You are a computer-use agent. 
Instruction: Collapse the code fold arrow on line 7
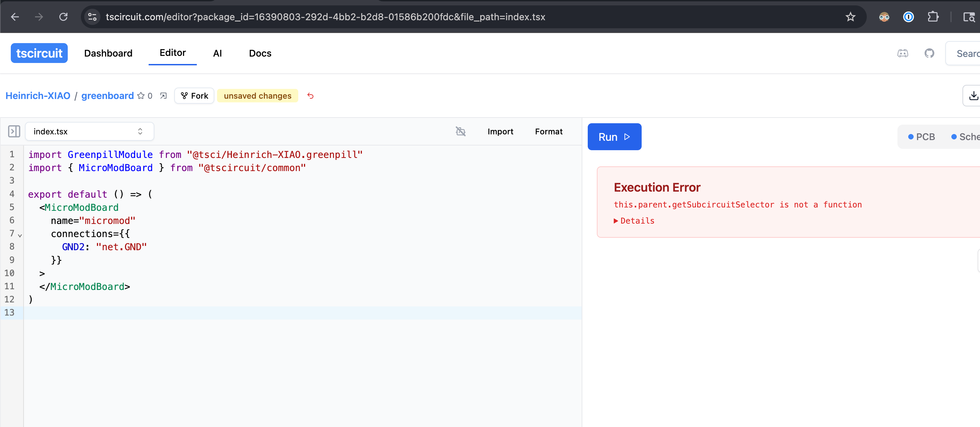pos(20,236)
